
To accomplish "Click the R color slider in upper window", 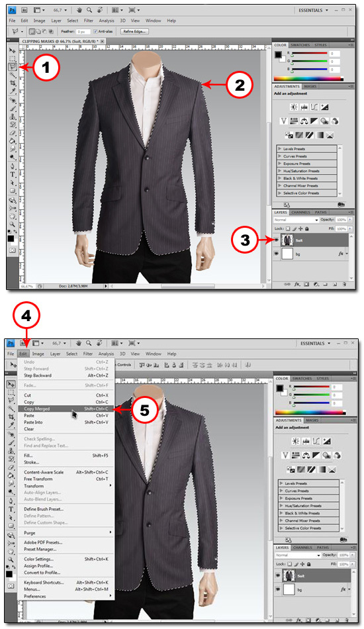I will point(310,54).
